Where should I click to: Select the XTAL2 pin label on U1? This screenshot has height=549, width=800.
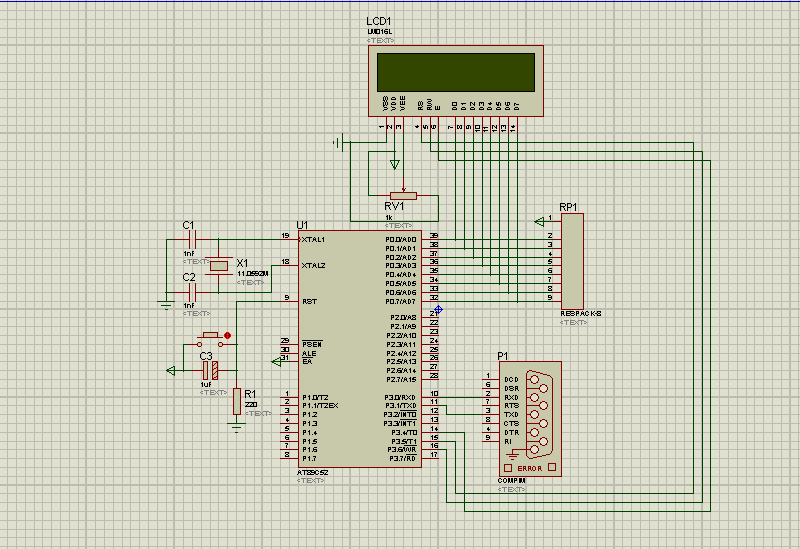[313, 265]
